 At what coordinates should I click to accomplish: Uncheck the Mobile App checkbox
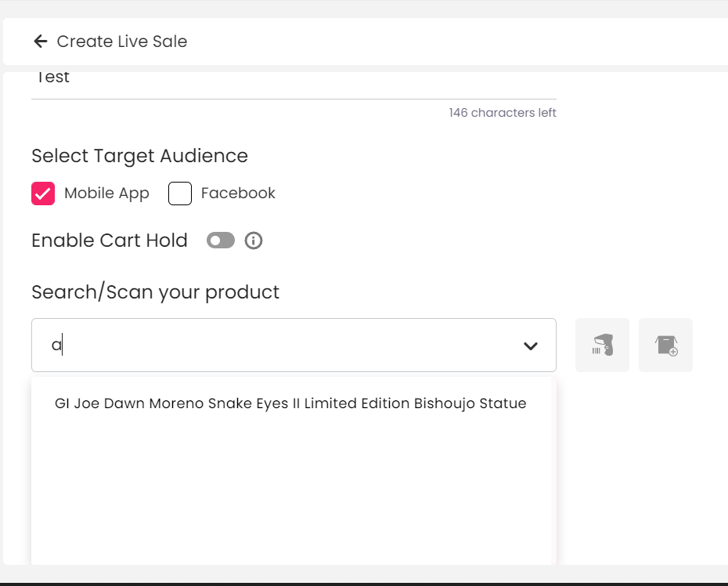click(43, 194)
